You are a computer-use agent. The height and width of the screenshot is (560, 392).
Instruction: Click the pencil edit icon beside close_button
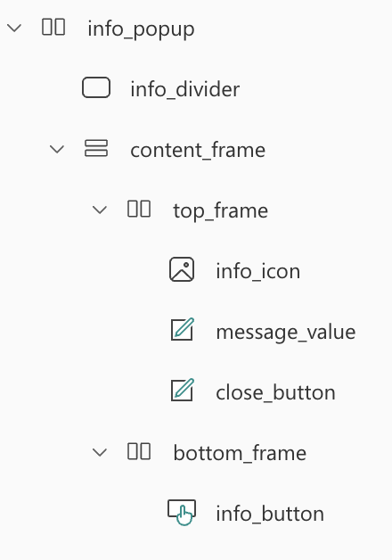point(183,390)
